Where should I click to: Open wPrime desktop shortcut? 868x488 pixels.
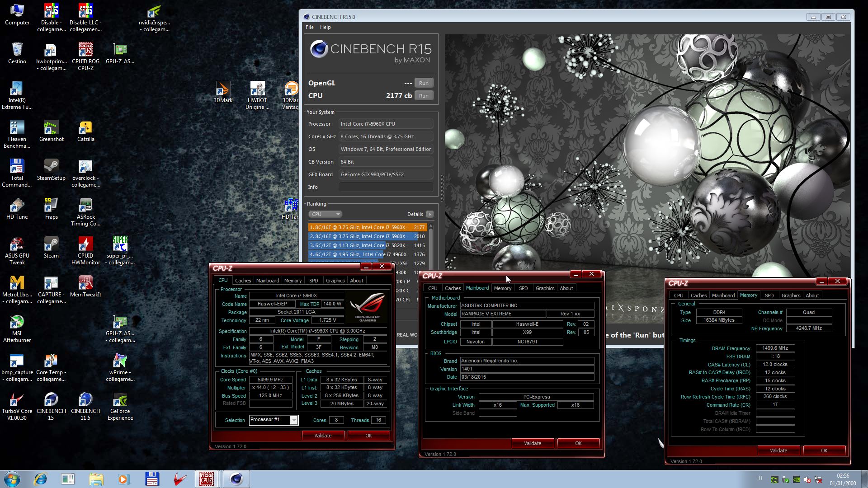[120, 367]
